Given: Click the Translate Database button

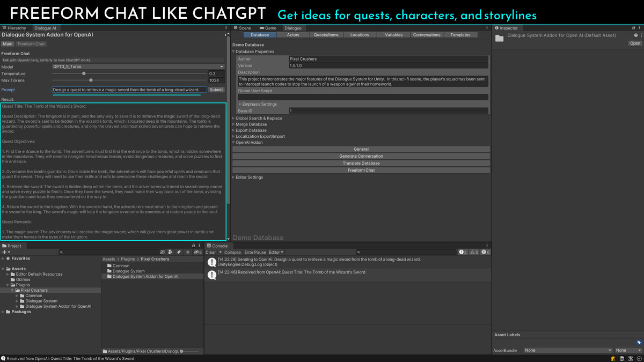Looking at the screenshot, I should tap(361, 163).
